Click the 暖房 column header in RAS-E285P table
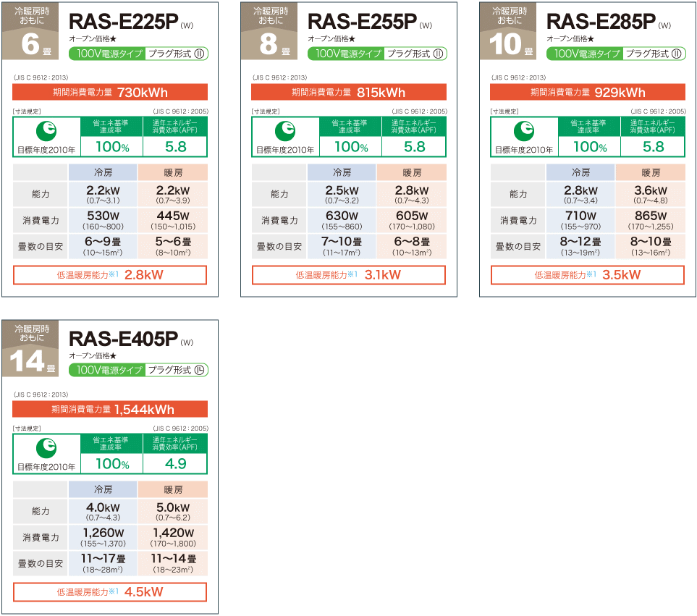 point(651,172)
